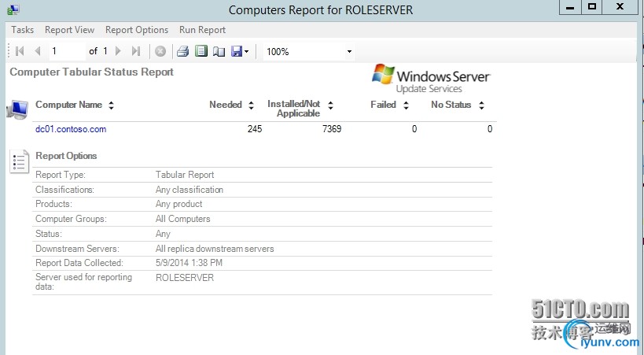The image size is (644, 355).
Task: Select the date 5/9/2014 1:38 PM
Action: [x=189, y=263]
